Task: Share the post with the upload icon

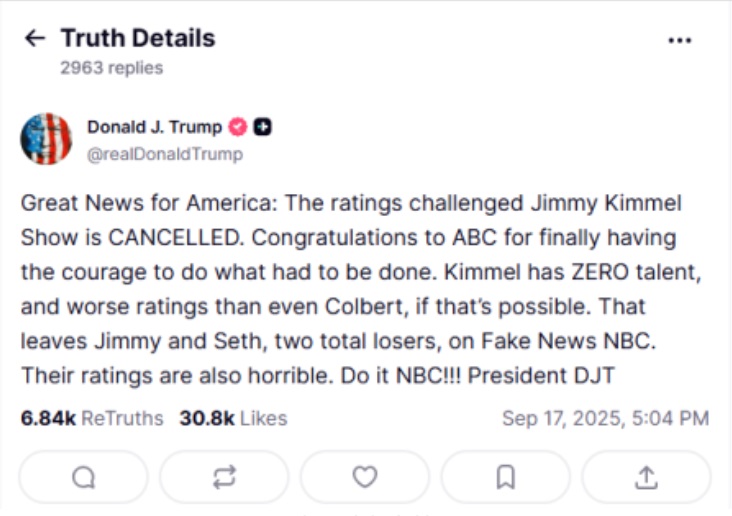Action: 647,477
